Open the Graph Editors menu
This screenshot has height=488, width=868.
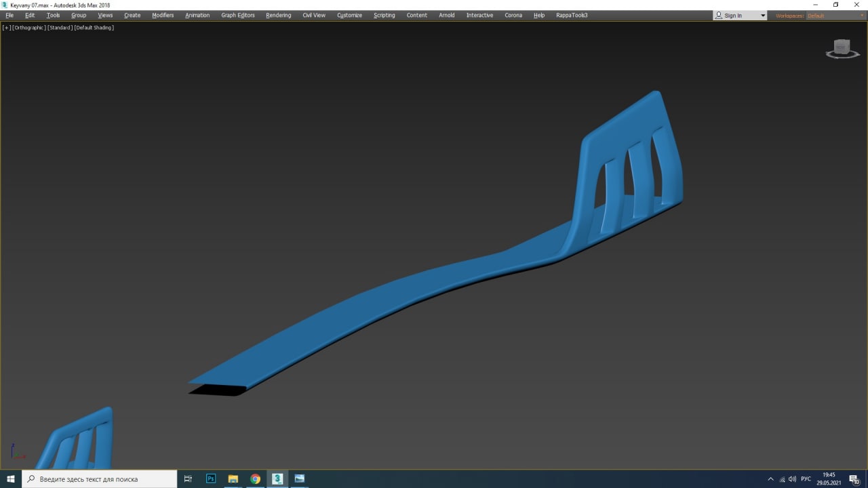coord(238,15)
